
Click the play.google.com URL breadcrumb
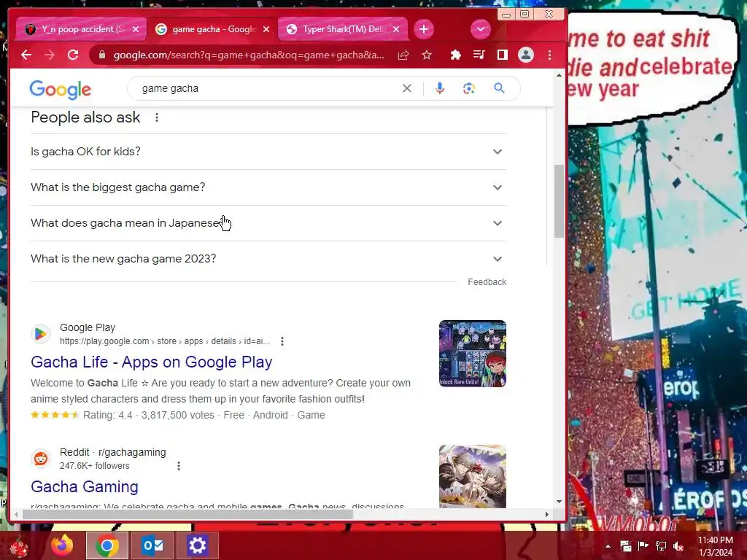[x=165, y=341]
